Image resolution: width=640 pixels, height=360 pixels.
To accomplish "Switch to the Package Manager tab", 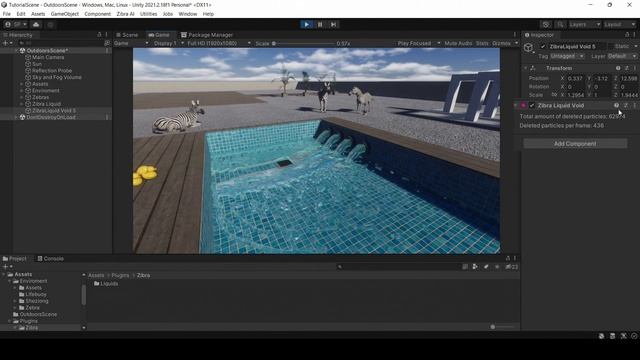I will pos(207,35).
